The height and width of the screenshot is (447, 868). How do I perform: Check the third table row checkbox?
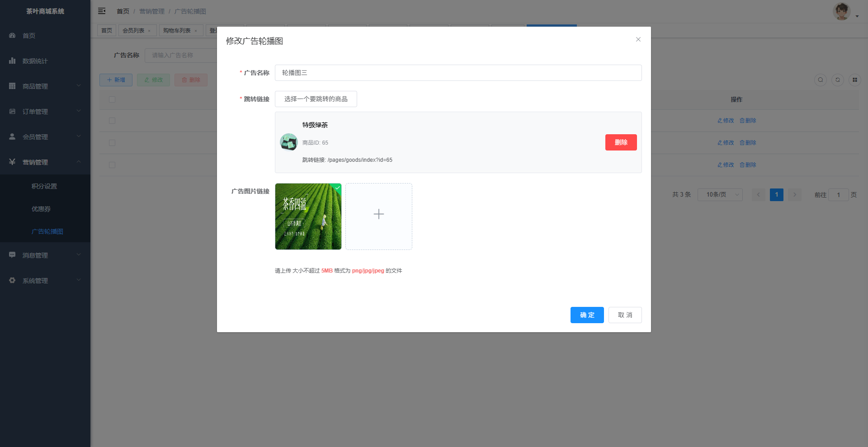112,165
